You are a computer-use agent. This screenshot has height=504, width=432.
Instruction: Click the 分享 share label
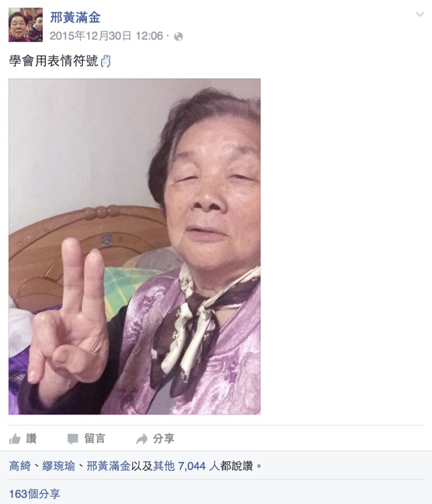click(x=164, y=438)
